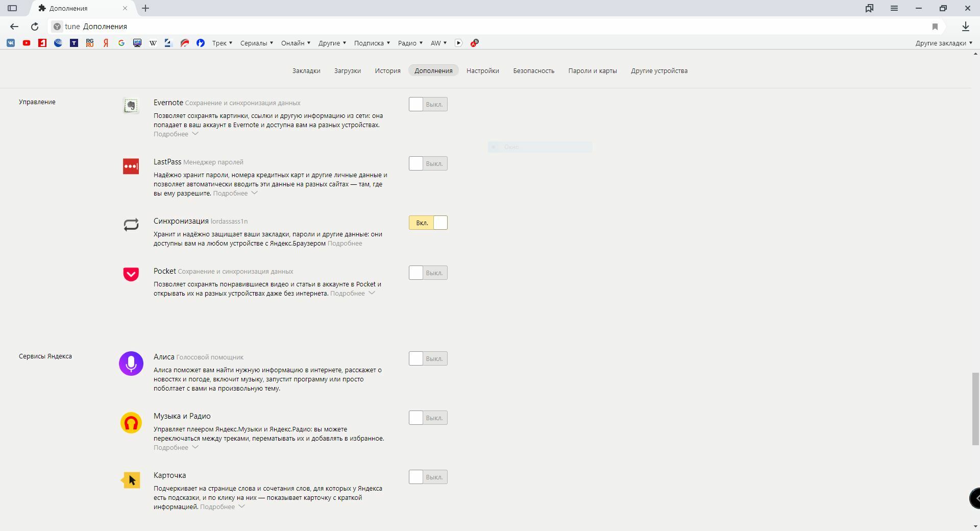The image size is (980, 531).
Task: Open the Wikipedia 'W' bookmark icon
Action: click(x=153, y=43)
